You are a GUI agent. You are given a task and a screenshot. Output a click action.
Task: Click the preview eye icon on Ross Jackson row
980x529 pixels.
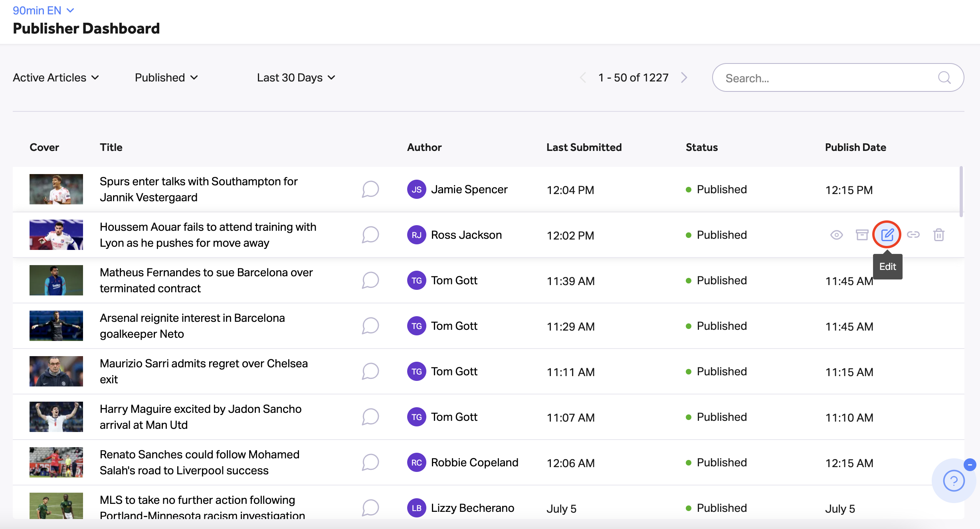click(x=836, y=235)
